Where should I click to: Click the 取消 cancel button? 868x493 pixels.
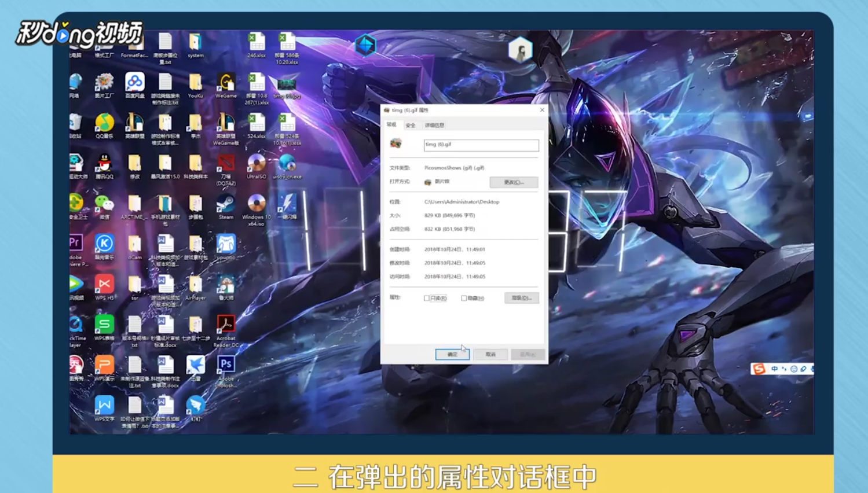click(490, 354)
